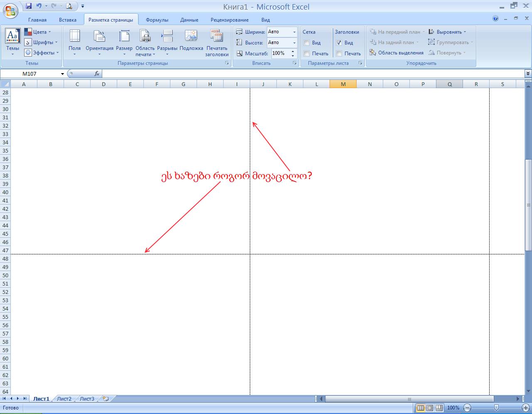Open the Лист2 sheet tab

point(64,399)
